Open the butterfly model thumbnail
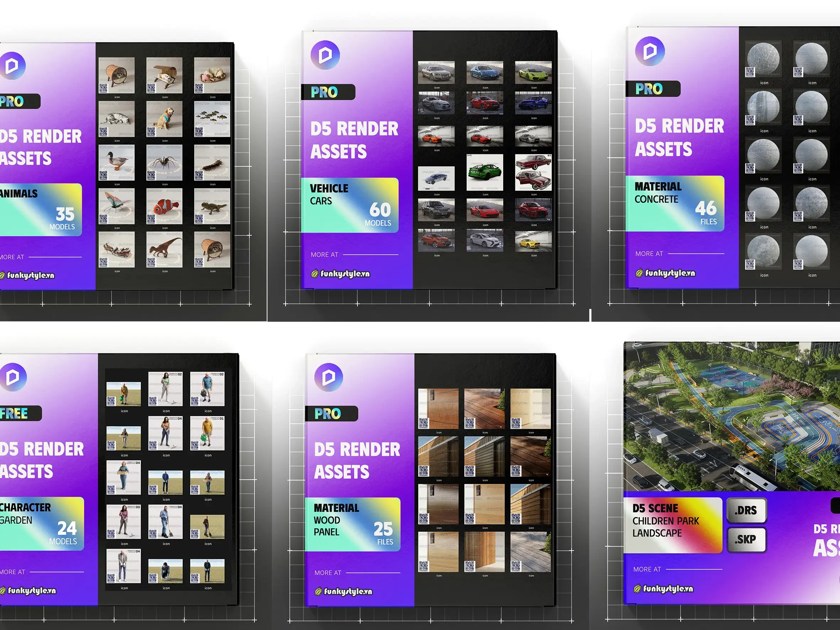This screenshot has height=630, width=840. (x=117, y=206)
